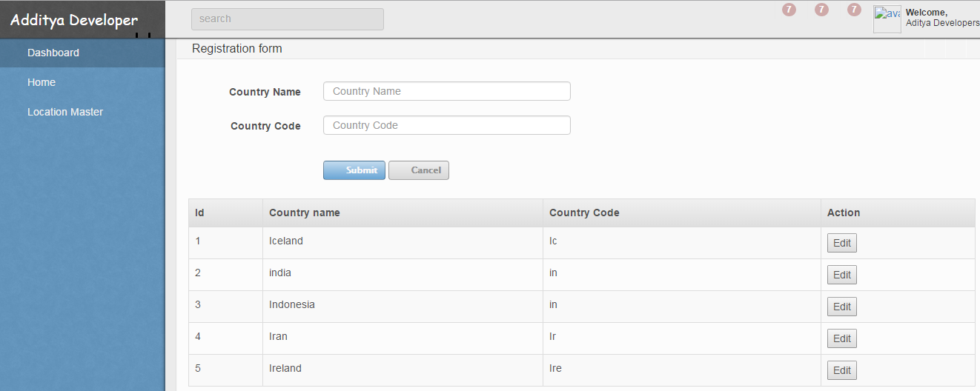This screenshot has height=391, width=980.
Task: Click the broken avatar image
Action: (x=887, y=19)
